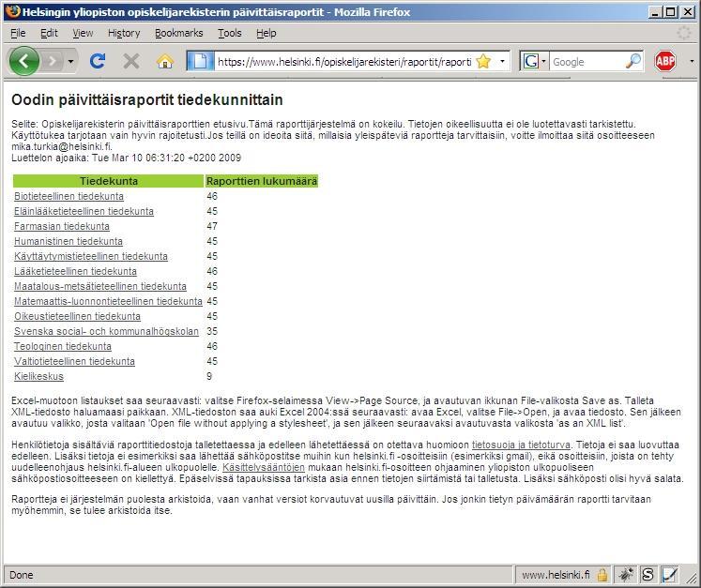The height and width of the screenshot is (588, 701).
Task: Open the Tools menu
Action: coord(230,33)
